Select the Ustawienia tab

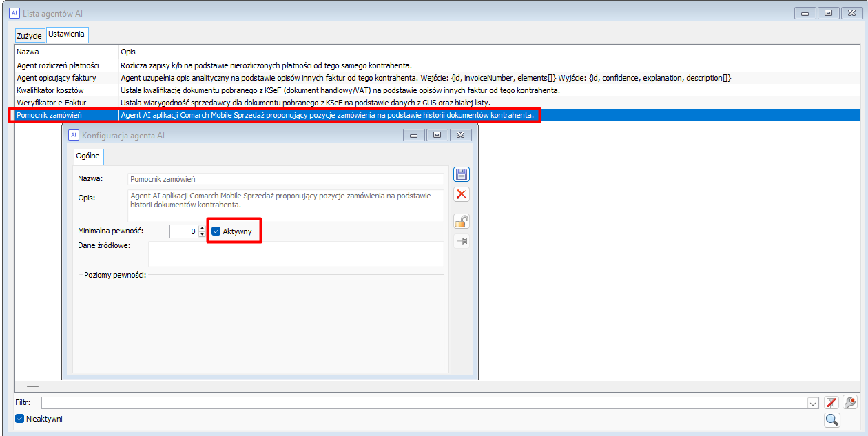[x=67, y=34]
